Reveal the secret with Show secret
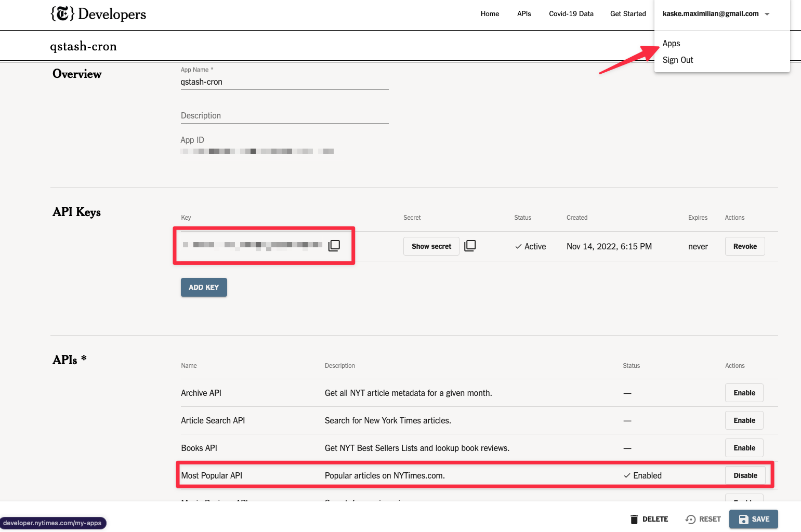Viewport: 801px width, 532px height. pos(431,246)
